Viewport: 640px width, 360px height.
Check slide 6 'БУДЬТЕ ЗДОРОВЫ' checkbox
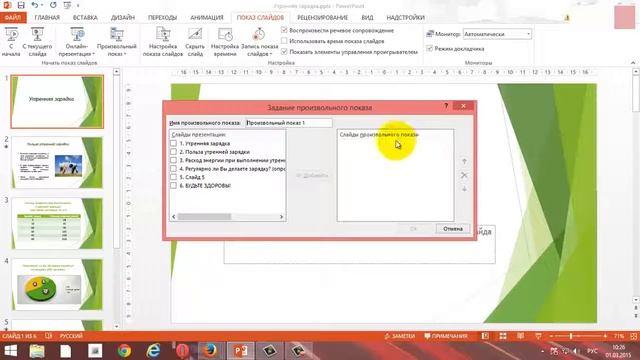173,186
